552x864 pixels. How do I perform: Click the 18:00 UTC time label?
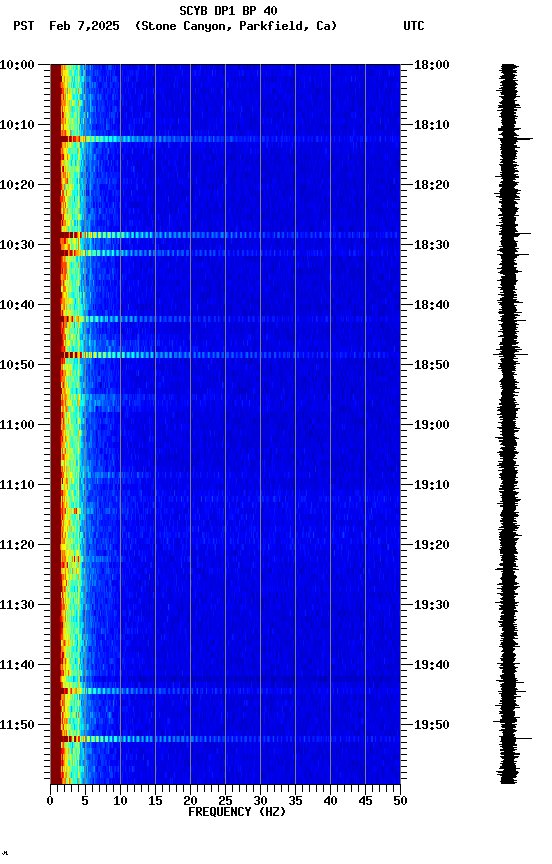click(432, 65)
